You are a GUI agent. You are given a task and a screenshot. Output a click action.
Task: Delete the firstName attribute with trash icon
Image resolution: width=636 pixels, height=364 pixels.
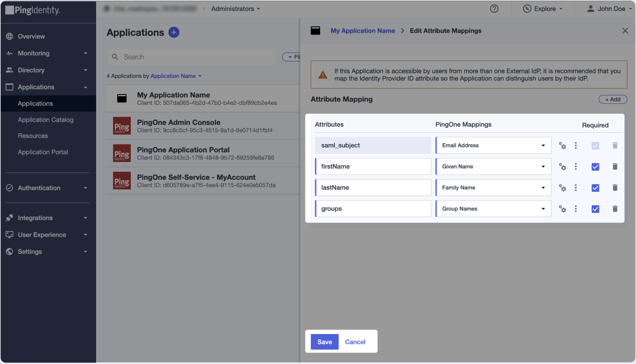click(x=615, y=167)
